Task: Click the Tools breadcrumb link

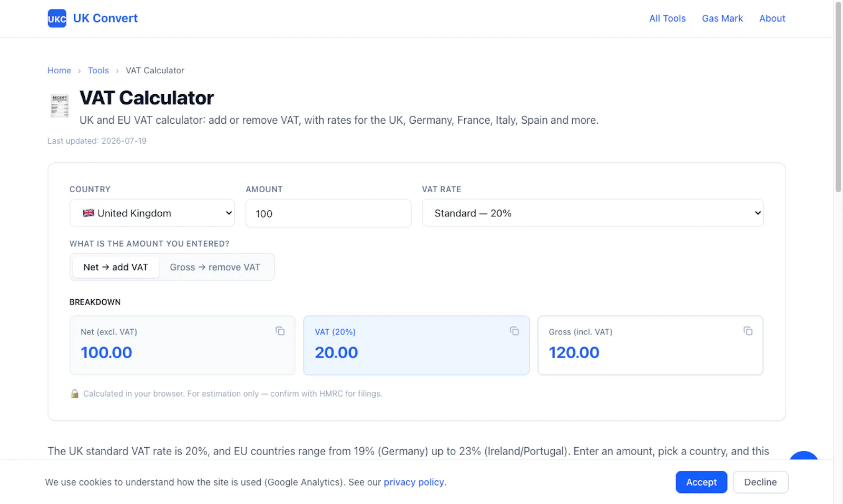Action: pos(99,71)
